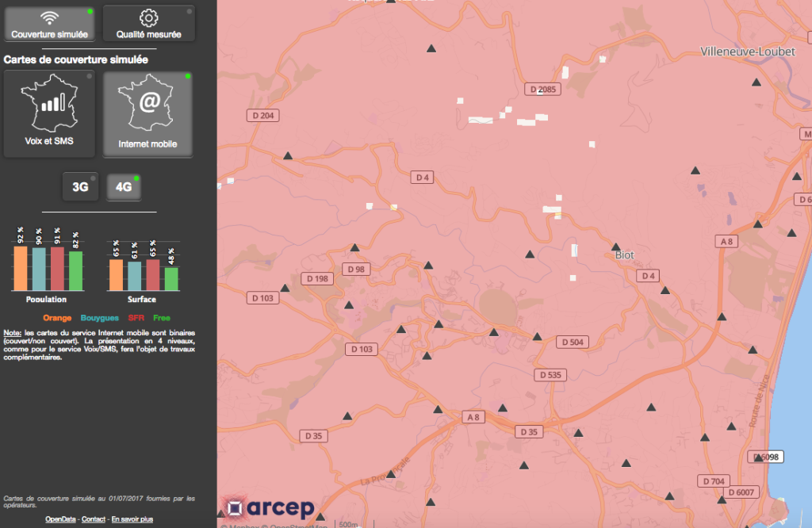
Task: Open the OpenData link
Action: pos(60,519)
